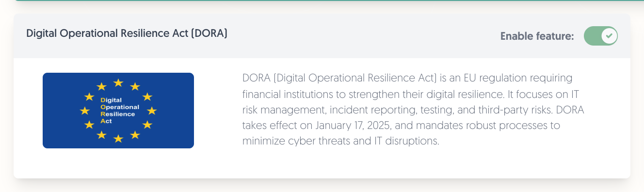Click the DORA description paragraph
The width and height of the screenshot is (644, 192).
point(413,110)
